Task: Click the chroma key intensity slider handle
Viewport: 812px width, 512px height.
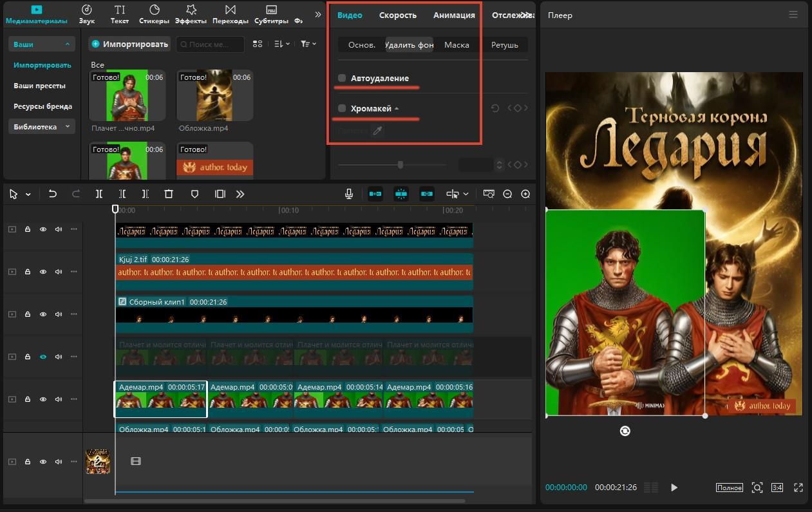Action: pyautogui.click(x=401, y=165)
